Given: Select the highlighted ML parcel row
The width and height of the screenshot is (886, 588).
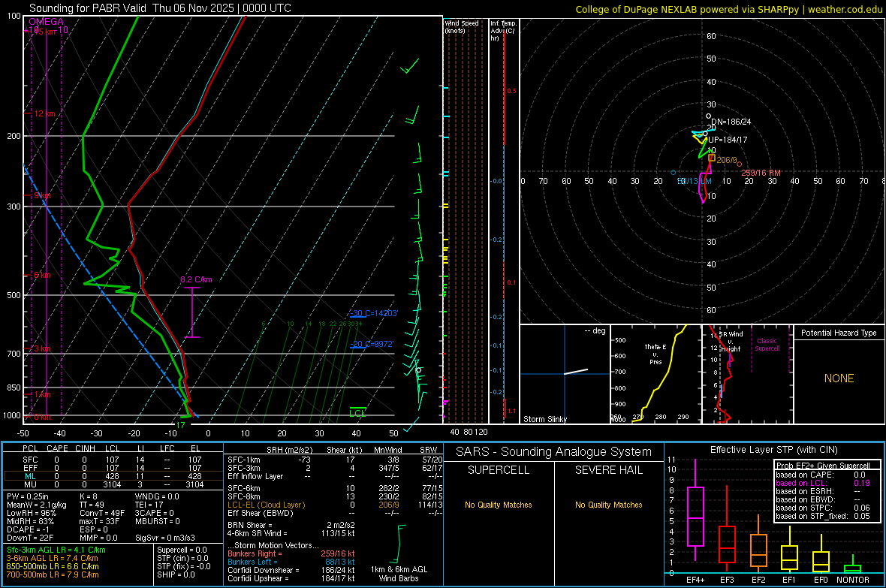Looking at the screenshot, I should (113, 476).
